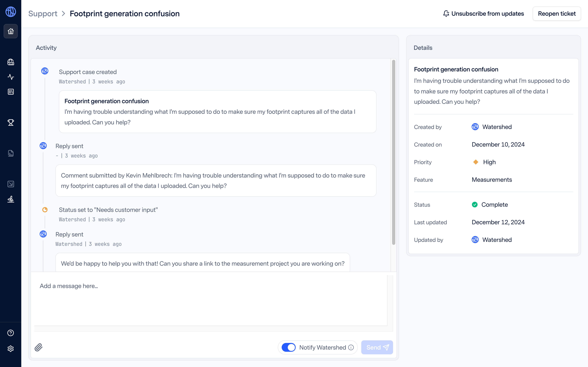Click the Support breadcrumb link
The width and height of the screenshot is (588, 367).
pos(43,14)
